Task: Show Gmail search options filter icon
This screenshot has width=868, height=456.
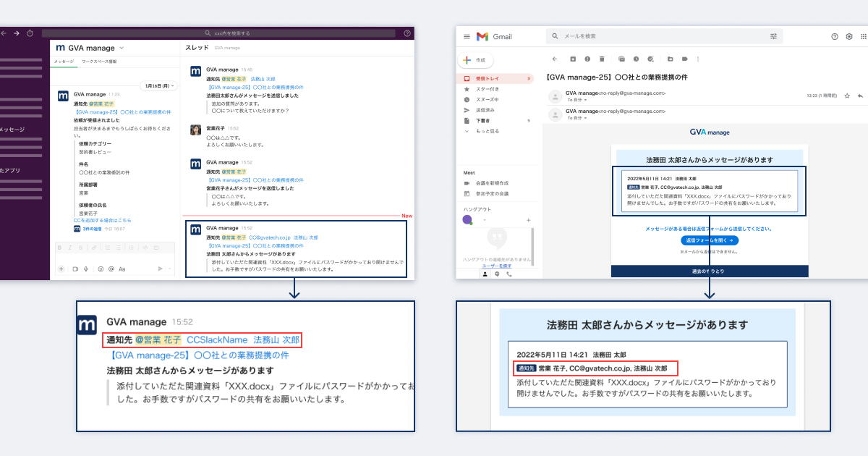Action: coord(773,36)
